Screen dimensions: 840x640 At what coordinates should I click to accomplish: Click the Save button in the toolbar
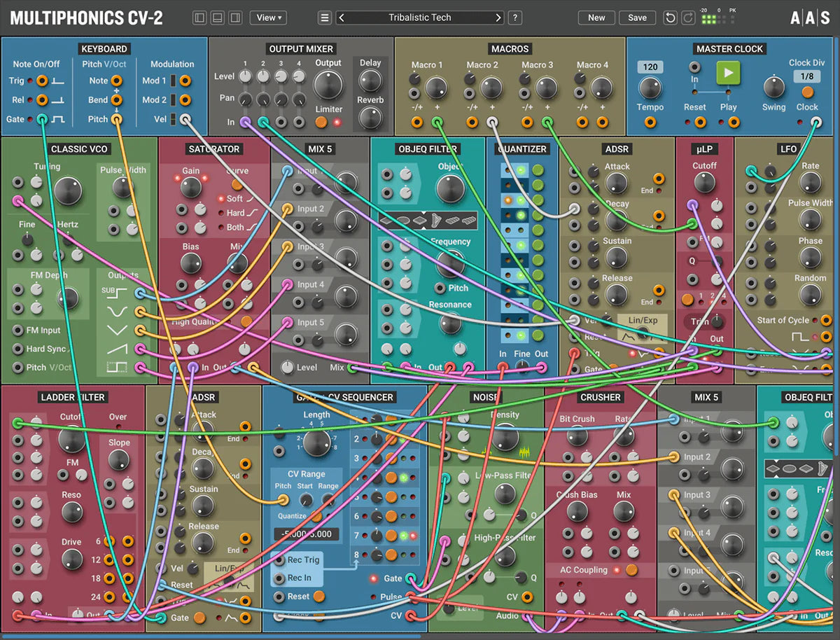637,18
